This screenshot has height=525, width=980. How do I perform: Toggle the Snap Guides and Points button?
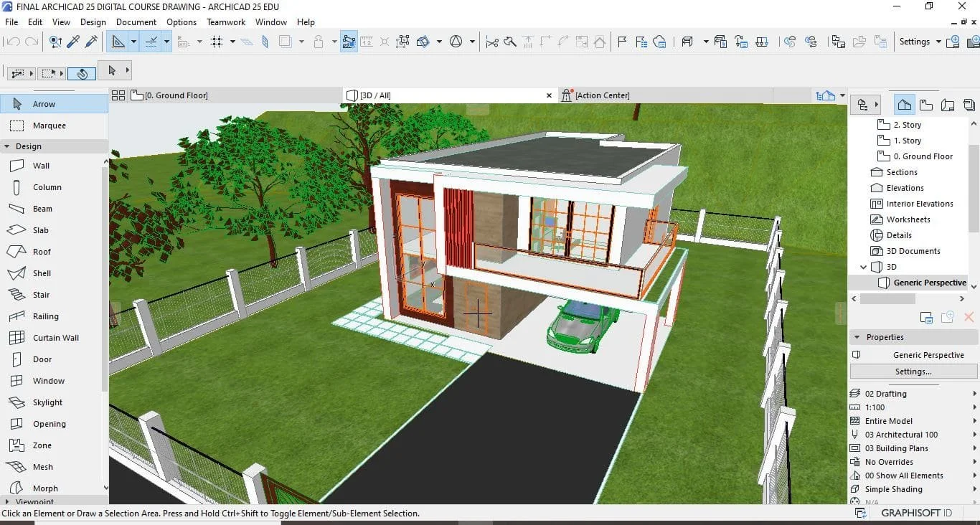pos(151,42)
